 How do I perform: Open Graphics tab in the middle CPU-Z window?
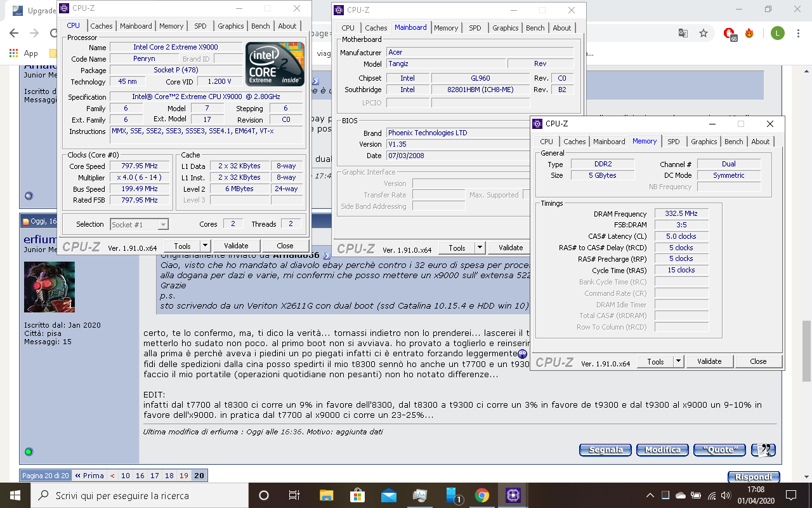click(505, 28)
